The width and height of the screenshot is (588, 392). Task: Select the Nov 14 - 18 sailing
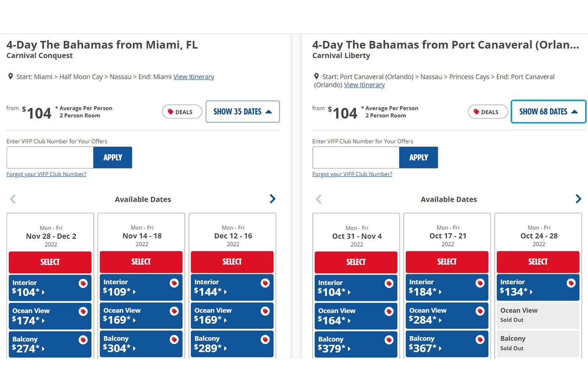pos(141,262)
